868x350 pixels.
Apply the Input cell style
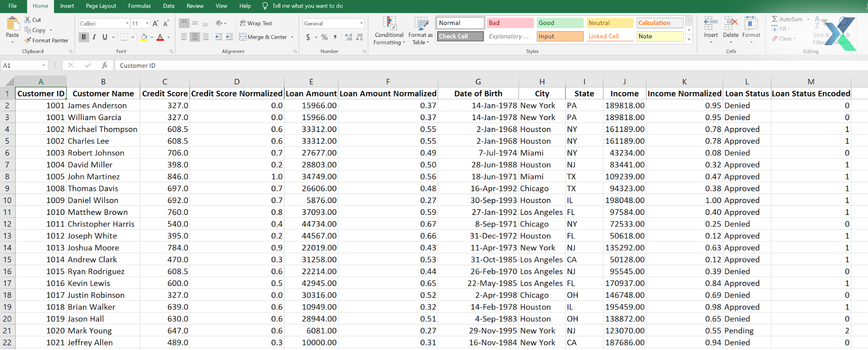(x=560, y=36)
